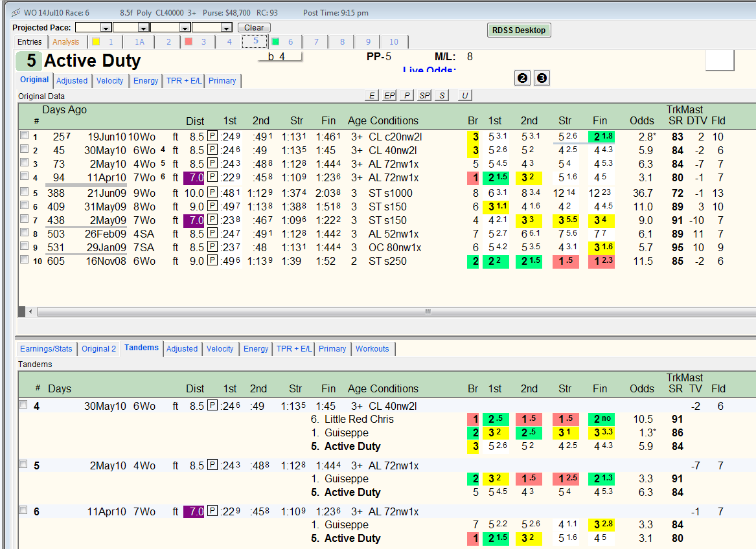Viewport: 756px width, 549px height.
Task: Click the E running style button
Action: 371,95
